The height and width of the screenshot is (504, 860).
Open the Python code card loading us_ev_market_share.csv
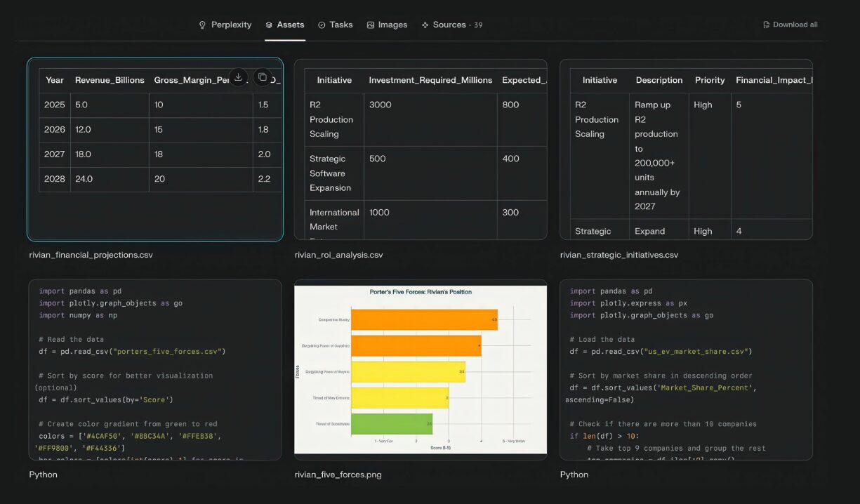pyautogui.click(x=686, y=370)
